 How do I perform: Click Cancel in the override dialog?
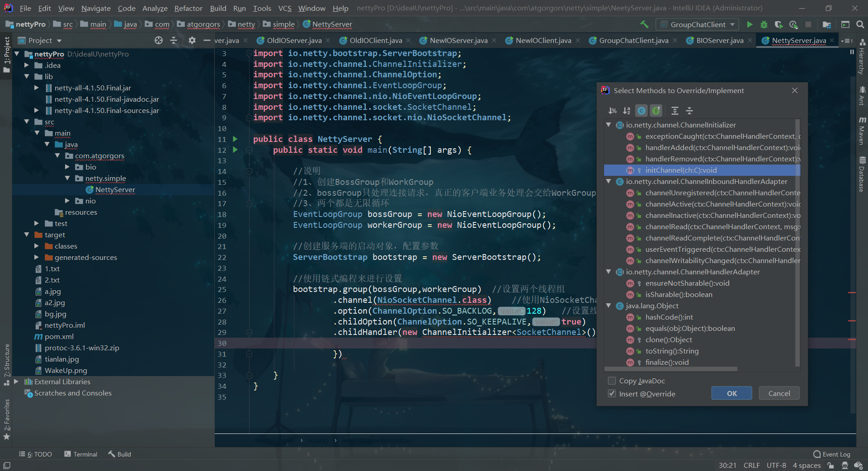[x=779, y=393]
